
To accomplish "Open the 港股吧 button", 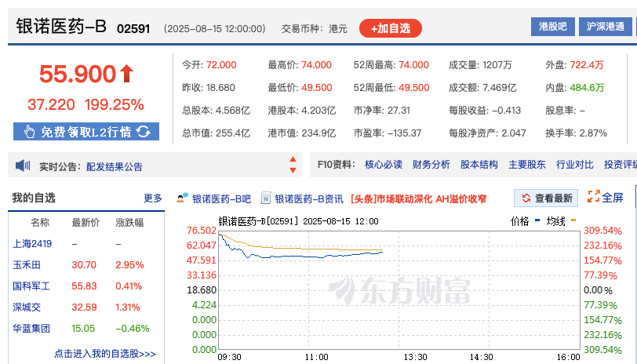I will [553, 27].
